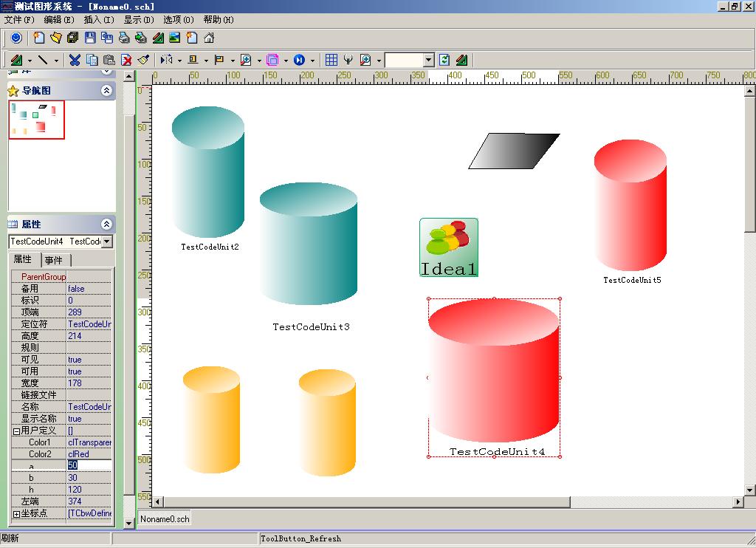The height and width of the screenshot is (548, 756).
Task: Toggle the grid icon
Action: click(331, 60)
